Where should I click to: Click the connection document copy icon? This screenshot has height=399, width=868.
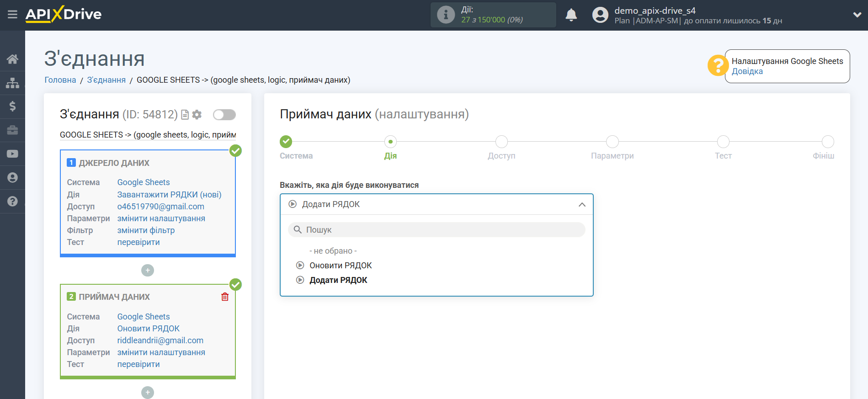185,115
